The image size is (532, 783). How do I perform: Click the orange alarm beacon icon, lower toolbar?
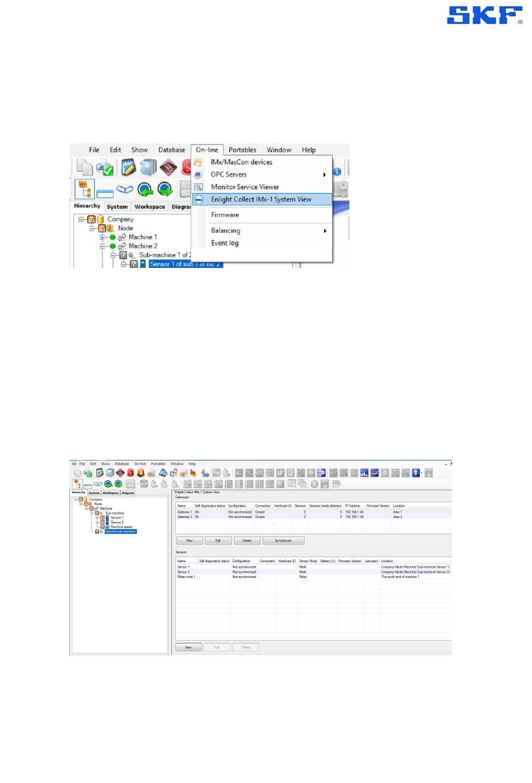click(141, 473)
